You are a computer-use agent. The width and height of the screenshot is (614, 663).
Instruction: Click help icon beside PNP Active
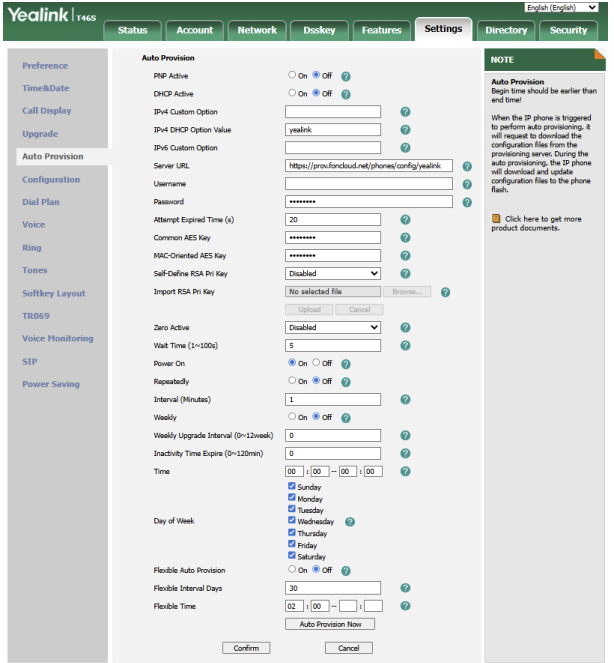[345, 76]
